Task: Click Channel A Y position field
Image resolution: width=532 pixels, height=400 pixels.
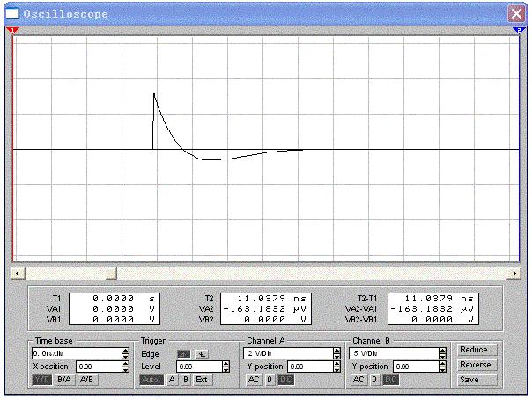Action: click(310, 367)
